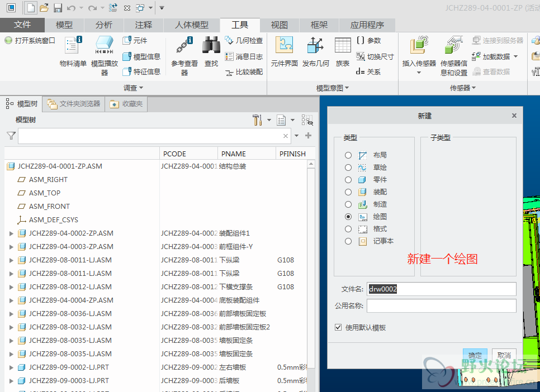Click 打开系统窗口 button
540x392 pixels.
click(x=30, y=40)
